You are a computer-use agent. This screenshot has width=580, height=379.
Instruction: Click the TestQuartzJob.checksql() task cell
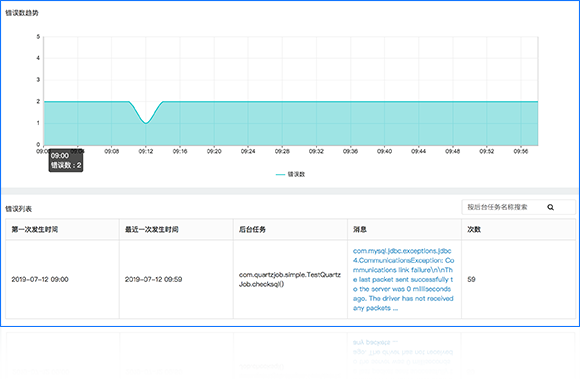point(290,280)
